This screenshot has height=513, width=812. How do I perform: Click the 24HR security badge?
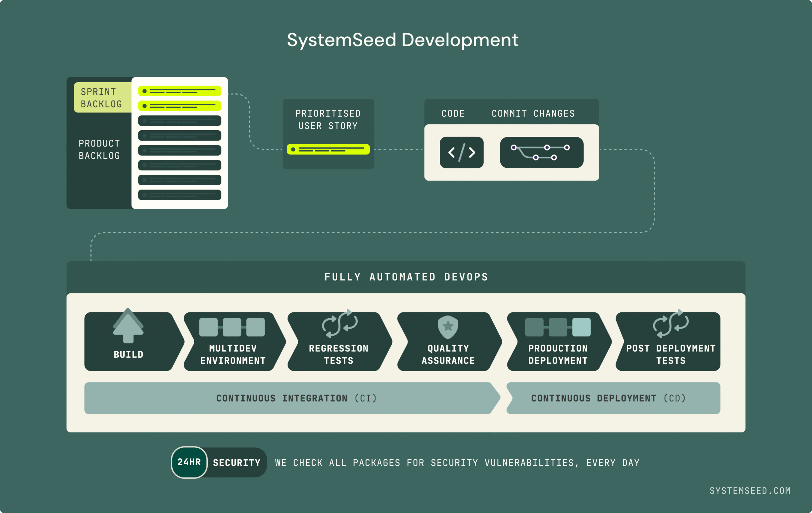tap(189, 462)
